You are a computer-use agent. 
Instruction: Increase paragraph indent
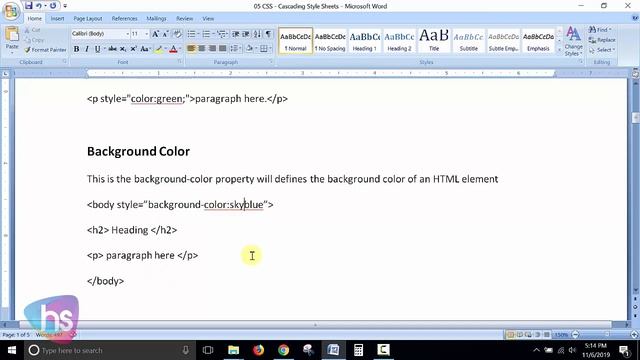(x=246, y=34)
